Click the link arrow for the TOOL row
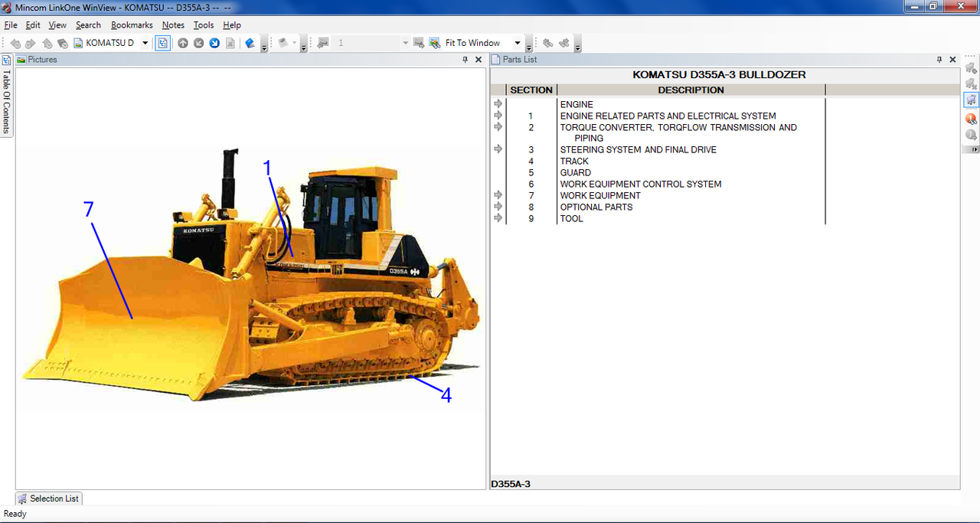The height and width of the screenshot is (523, 980). point(498,217)
